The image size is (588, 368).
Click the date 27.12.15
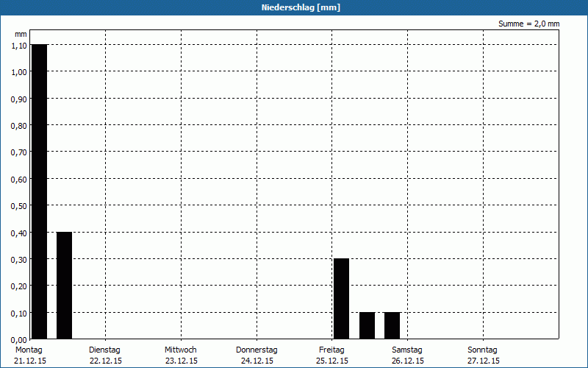484,361
